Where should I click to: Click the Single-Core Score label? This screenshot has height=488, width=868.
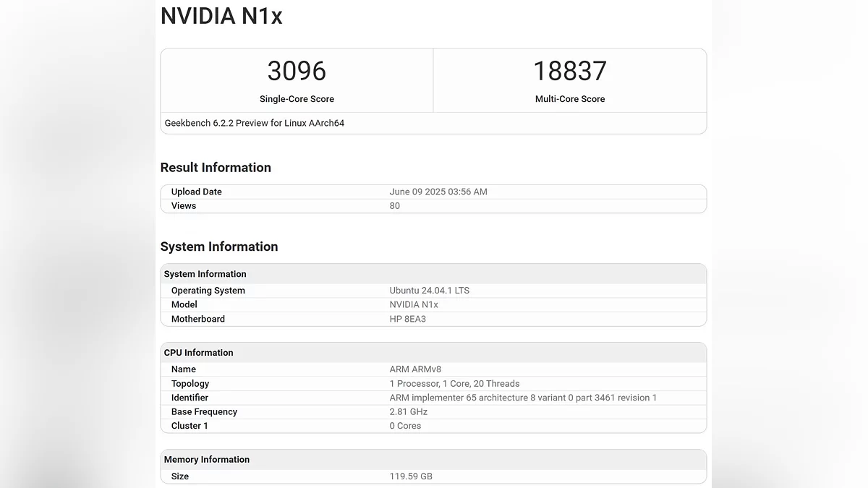click(297, 99)
